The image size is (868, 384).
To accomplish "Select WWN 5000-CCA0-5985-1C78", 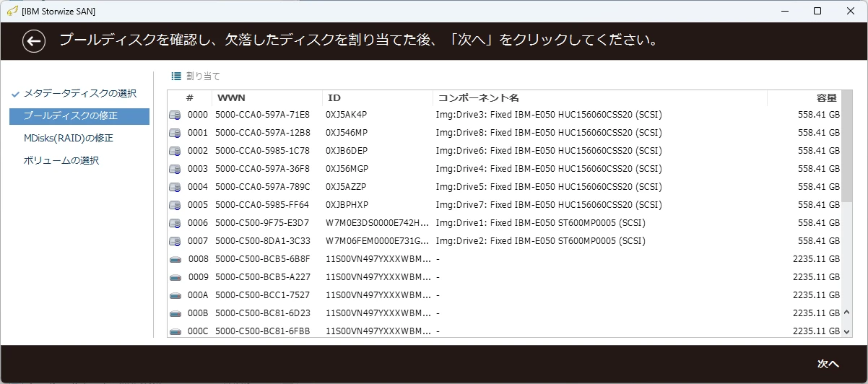I will click(262, 151).
